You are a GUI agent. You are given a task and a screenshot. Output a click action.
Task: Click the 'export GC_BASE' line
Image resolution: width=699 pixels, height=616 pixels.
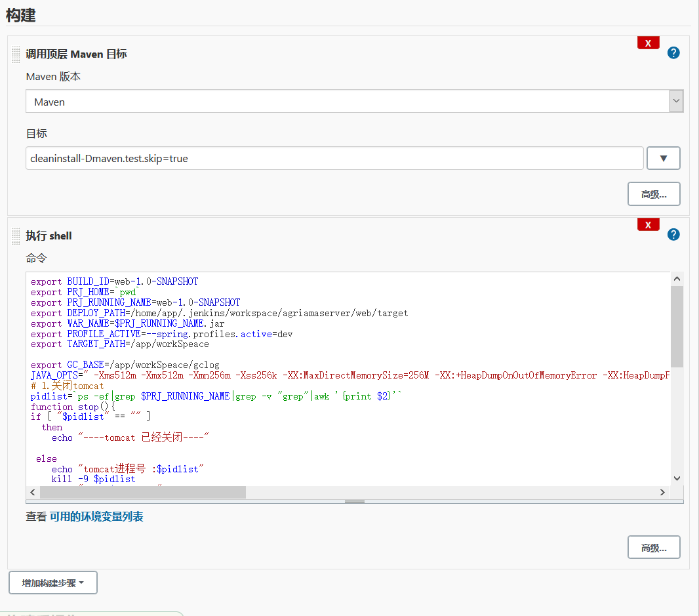pos(125,365)
